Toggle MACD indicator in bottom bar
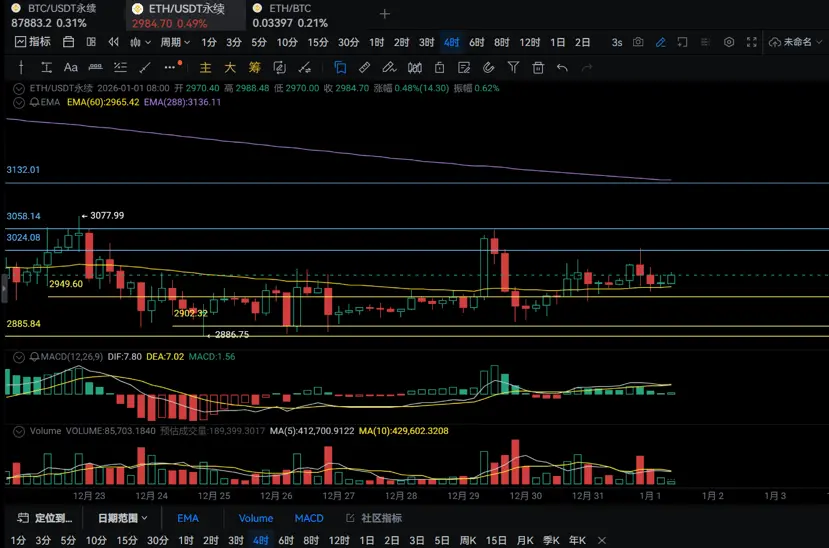 (x=309, y=518)
